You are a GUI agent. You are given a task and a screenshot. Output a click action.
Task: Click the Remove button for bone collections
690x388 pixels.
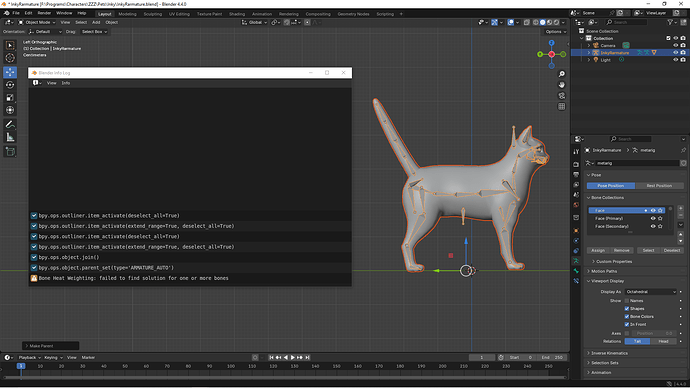coord(621,250)
